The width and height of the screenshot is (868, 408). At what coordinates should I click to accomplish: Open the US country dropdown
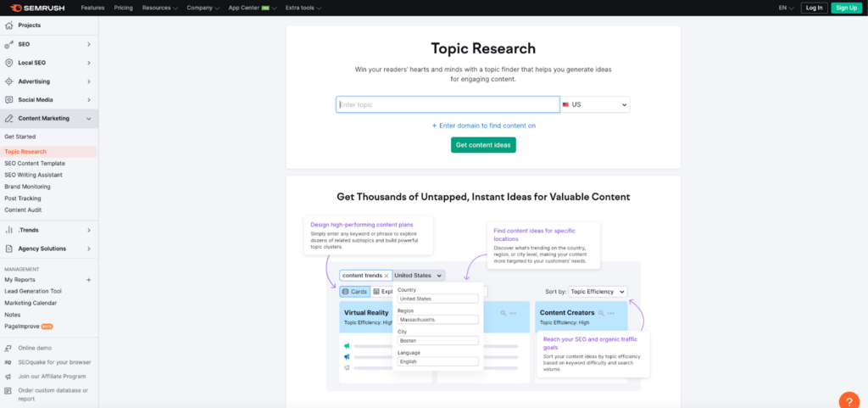[595, 104]
